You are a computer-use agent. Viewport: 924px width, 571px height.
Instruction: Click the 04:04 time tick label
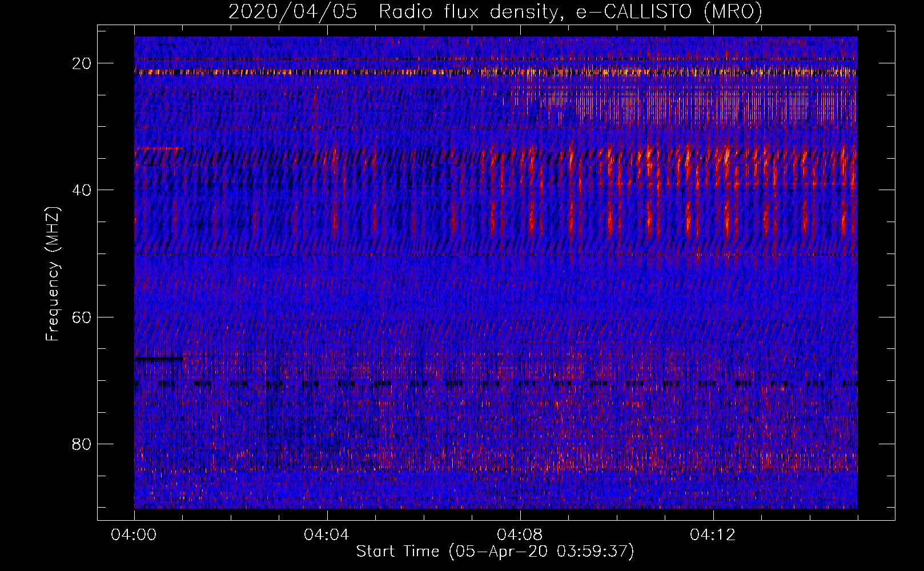[327, 535]
